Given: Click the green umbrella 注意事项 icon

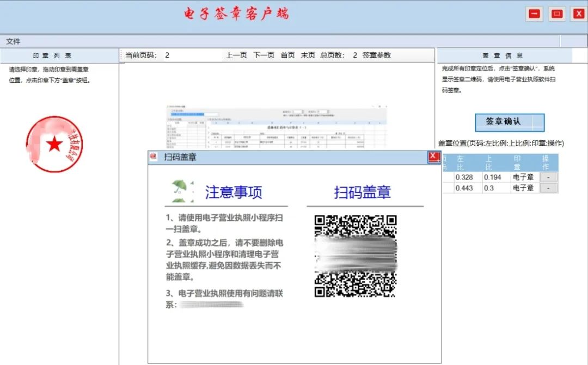Looking at the screenshot, I should [x=182, y=191].
